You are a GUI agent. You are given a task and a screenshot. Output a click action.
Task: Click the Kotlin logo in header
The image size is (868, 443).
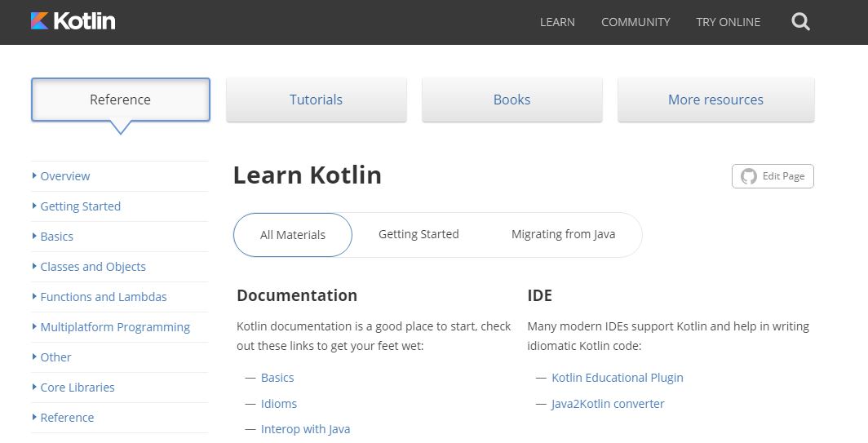click(73, 21)
